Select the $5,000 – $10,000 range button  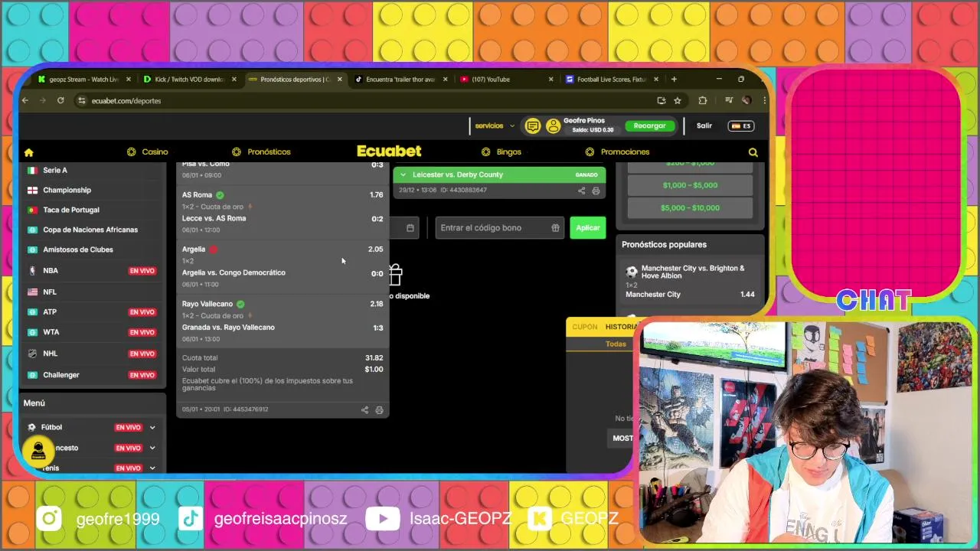pos(690,208)
